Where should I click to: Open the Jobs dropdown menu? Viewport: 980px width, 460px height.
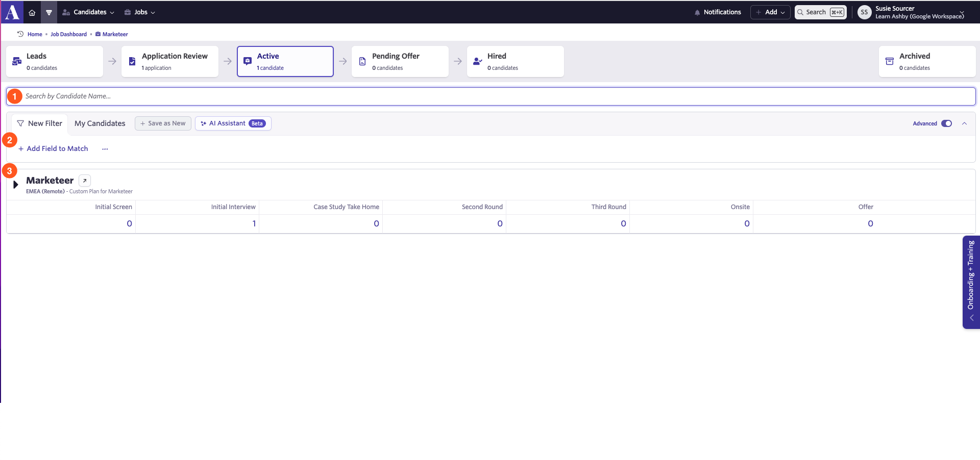tap(140, 12)
